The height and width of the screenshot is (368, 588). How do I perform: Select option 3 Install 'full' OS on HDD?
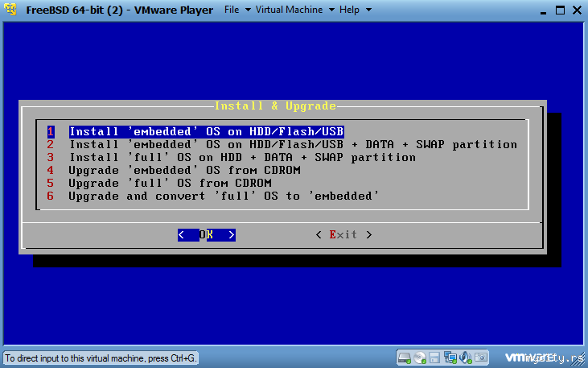coord(232,157)
